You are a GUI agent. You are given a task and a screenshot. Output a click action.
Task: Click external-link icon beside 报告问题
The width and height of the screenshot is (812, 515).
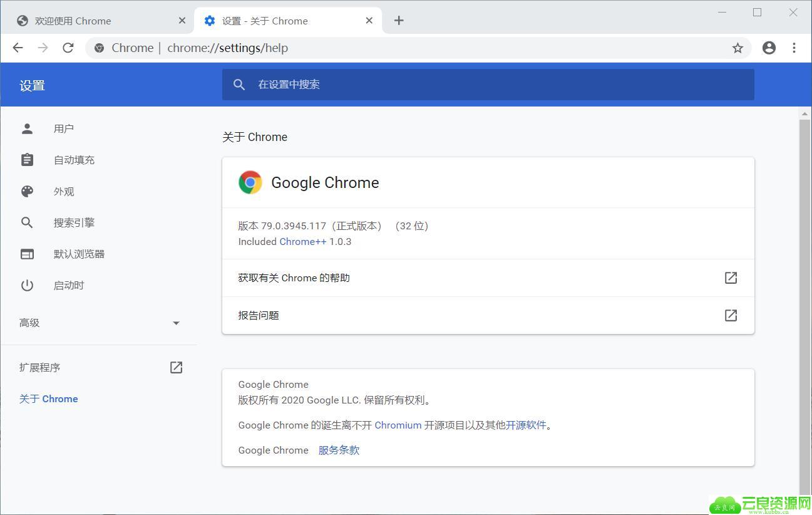[731, 315]
